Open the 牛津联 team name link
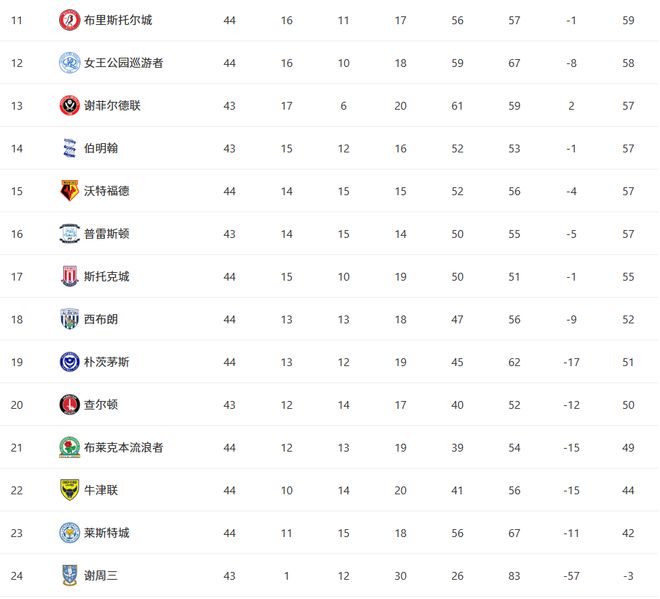This screenshot has width=660, height=599. [101, 490]
